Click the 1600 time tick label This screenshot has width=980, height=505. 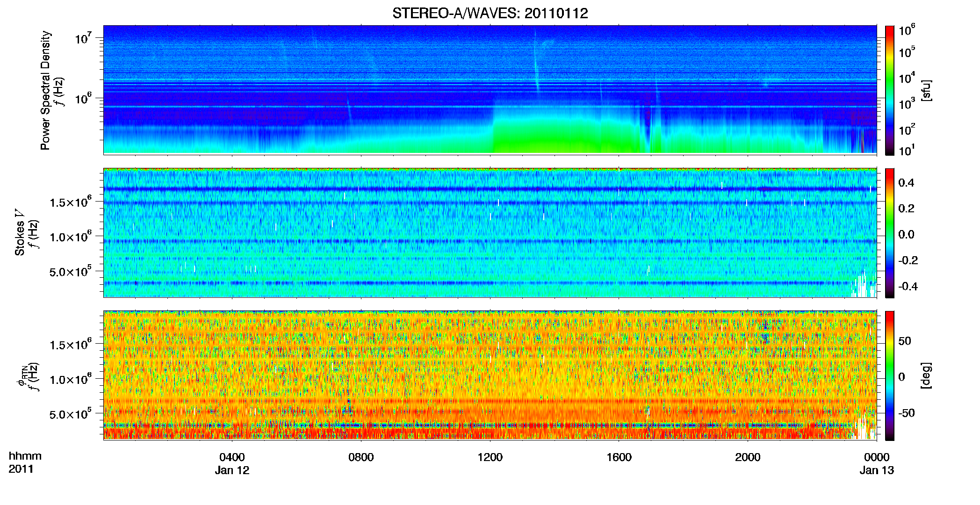pos(619,457)
